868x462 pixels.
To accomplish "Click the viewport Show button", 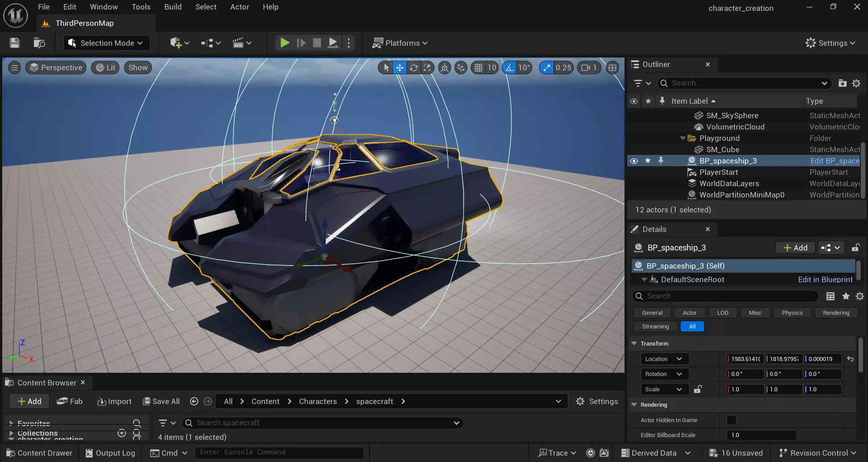I will pyautogui.click(x=138, y=67).
